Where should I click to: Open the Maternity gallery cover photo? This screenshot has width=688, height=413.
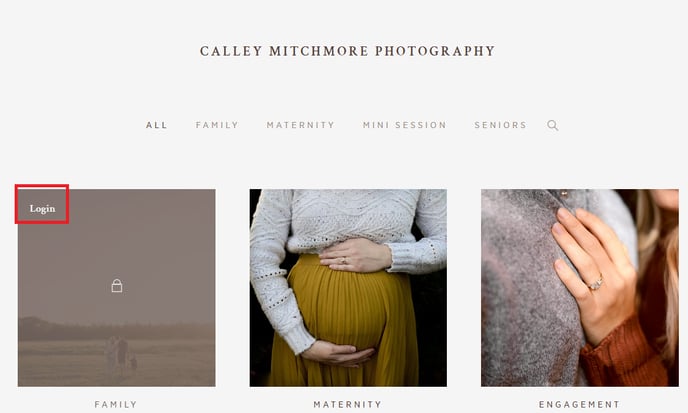point(348,288)
